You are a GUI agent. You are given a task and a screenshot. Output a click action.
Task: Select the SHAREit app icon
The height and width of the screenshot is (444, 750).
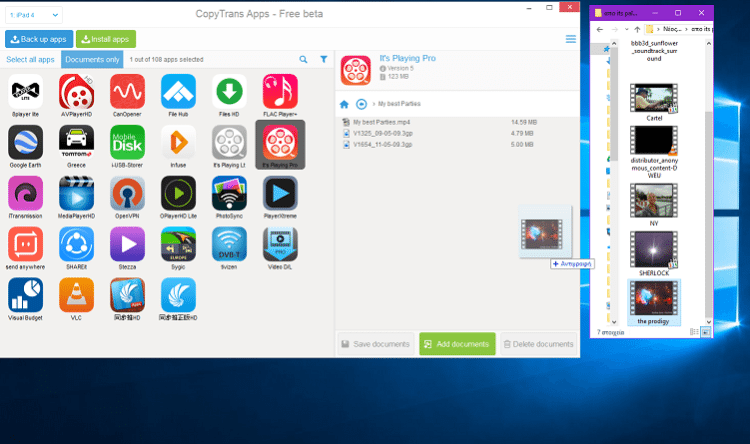pos(77,244)
